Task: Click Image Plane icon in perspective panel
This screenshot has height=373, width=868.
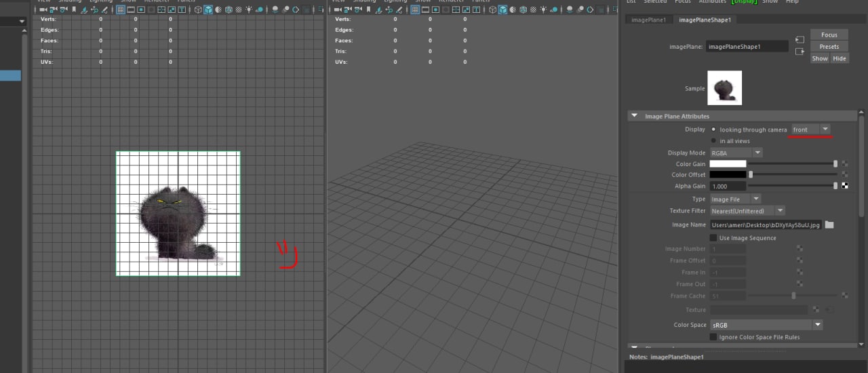Action: [x=379, y=9]
